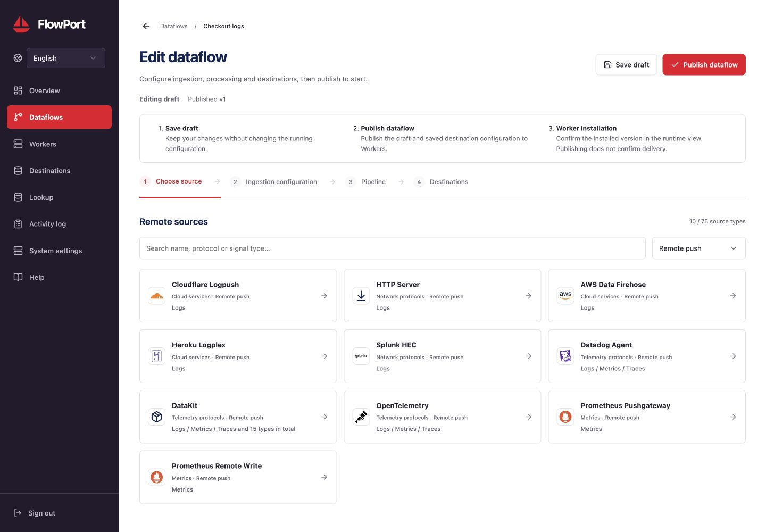
Task: Click the DataKit cube icon
Action: click(157, 417)
